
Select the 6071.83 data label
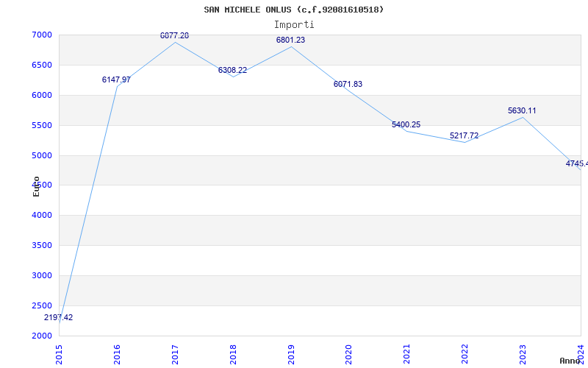click(348, 84)
